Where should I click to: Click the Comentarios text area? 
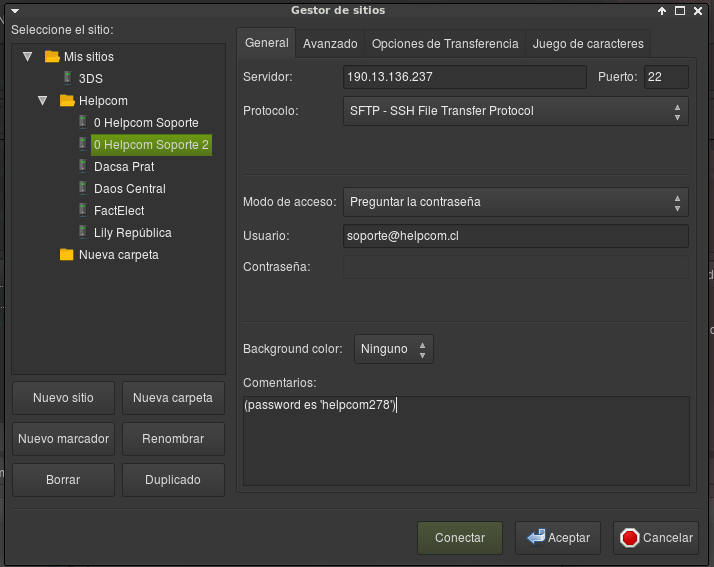point(466,441)
